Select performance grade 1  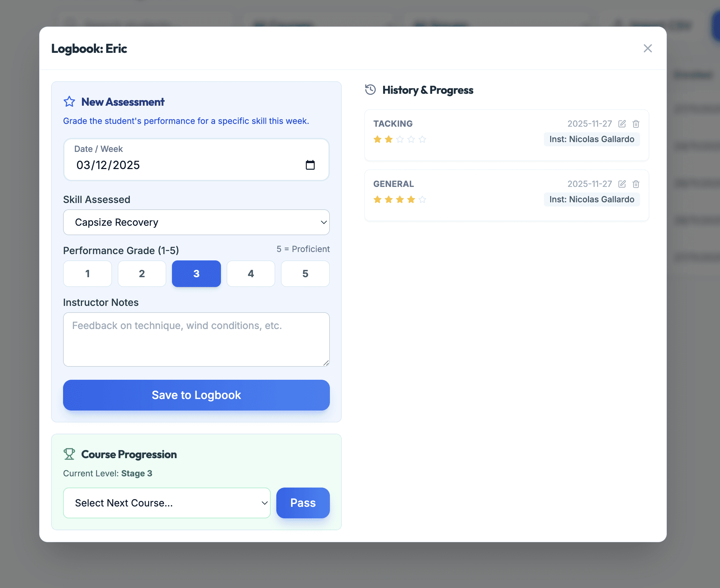coord(87,274)
